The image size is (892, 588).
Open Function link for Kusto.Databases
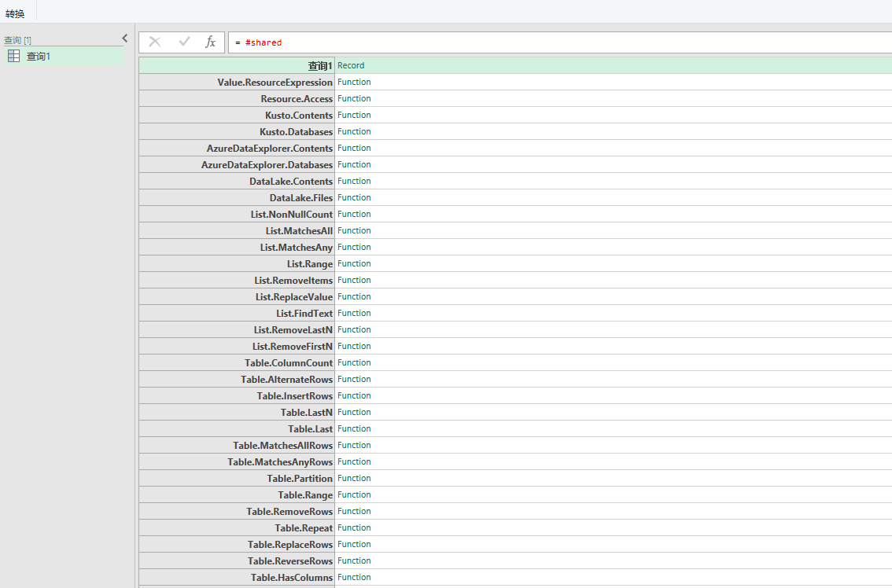point(354,131)
